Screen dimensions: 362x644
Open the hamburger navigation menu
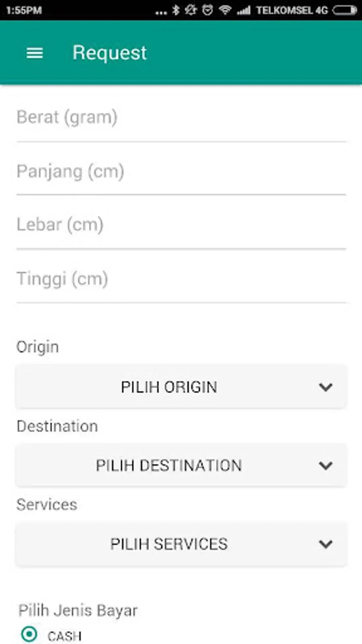(x=35, y=53)
